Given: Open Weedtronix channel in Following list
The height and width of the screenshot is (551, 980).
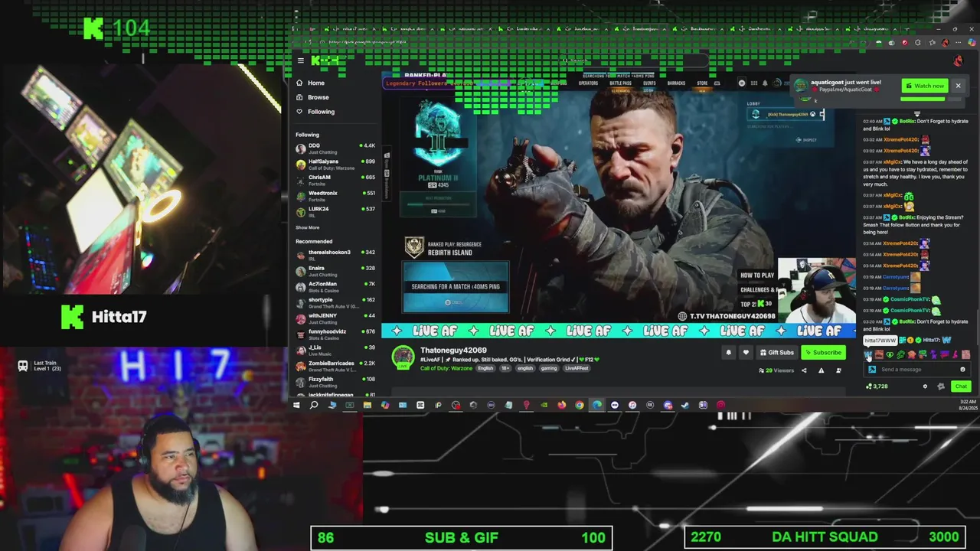Looking at the screenshot, I should pyautogui.click(x=335, y=196).
